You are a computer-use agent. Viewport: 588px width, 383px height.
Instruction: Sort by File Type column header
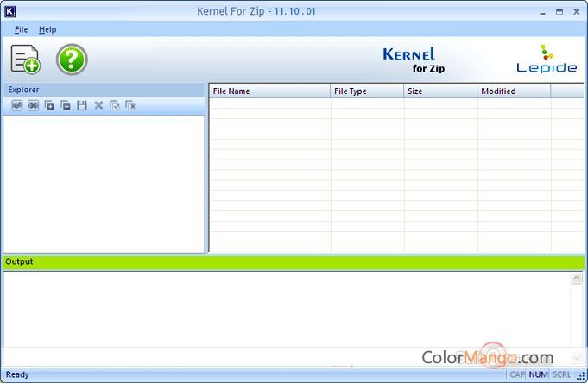367,91
